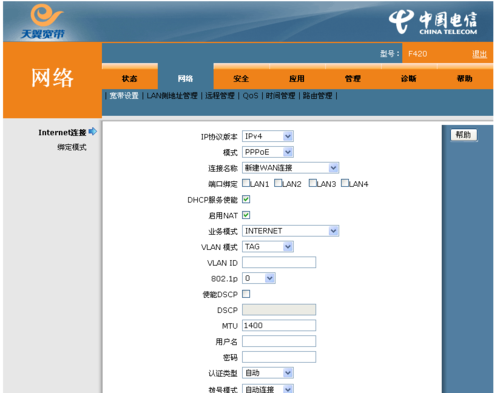Tick the LAN4 port binding checkbox
The height and width of the screenshot is (393, 500).
click(x=345, y=183)
